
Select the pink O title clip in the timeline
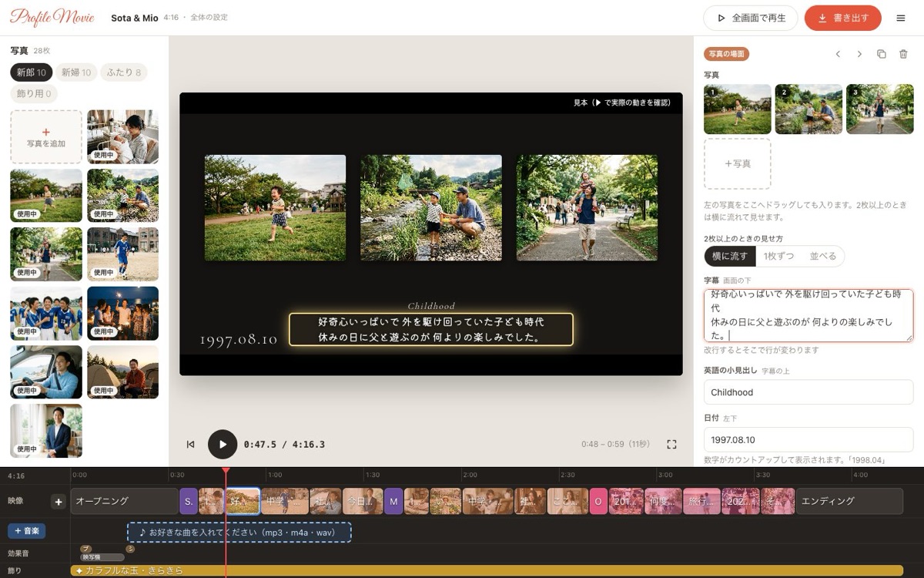click(598, 501)
